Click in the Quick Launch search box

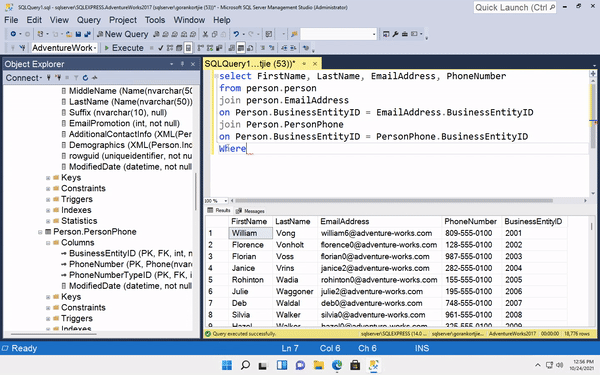click(515, 7)
